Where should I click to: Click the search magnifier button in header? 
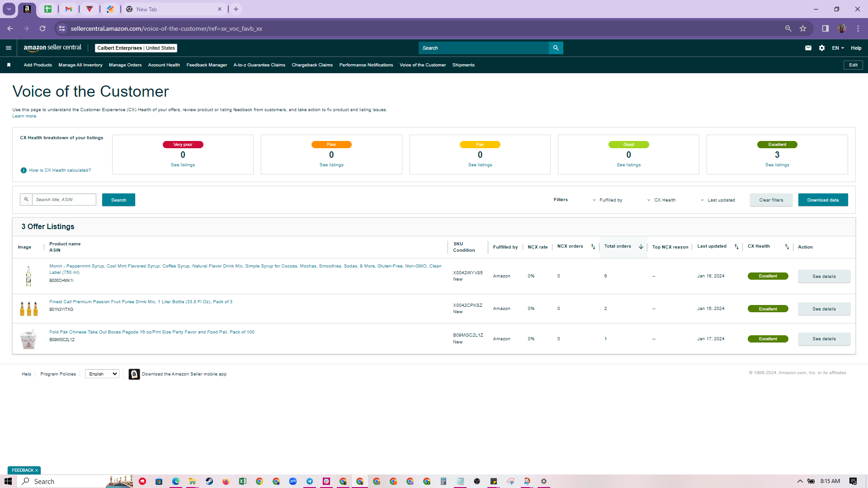coord(556,48)
